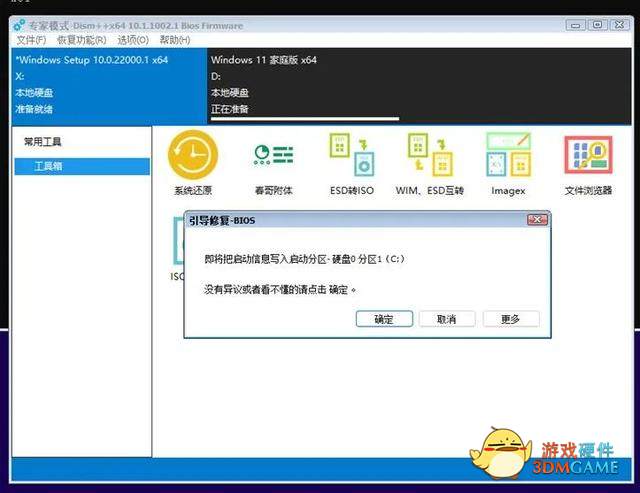Click 确定 in the 引导修复 dialog

pyautogui.click(x=384, y=319)
